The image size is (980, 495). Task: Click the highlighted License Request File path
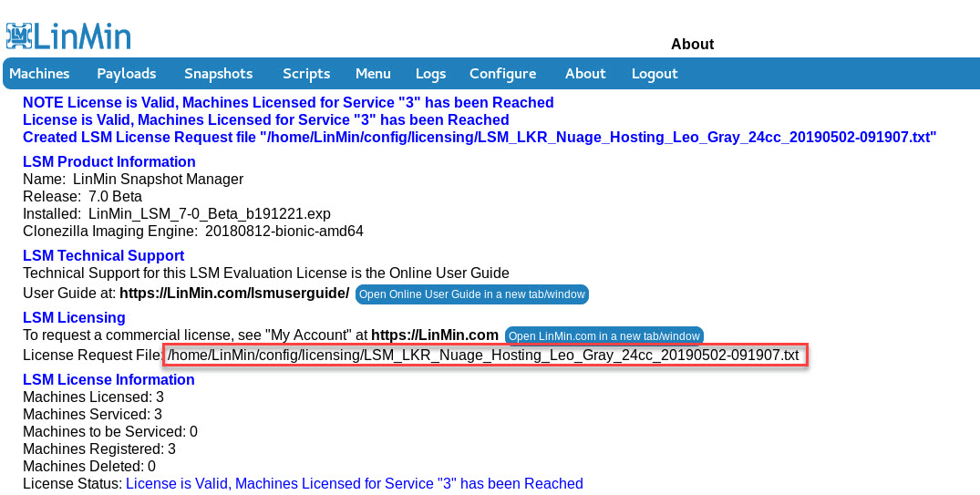pyautogui.click(x=484, y=355)
